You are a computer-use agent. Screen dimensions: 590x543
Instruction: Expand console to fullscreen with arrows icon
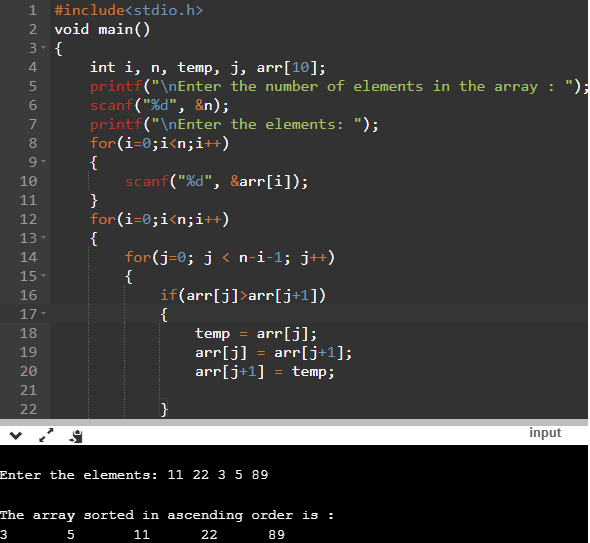pos(46,436)
